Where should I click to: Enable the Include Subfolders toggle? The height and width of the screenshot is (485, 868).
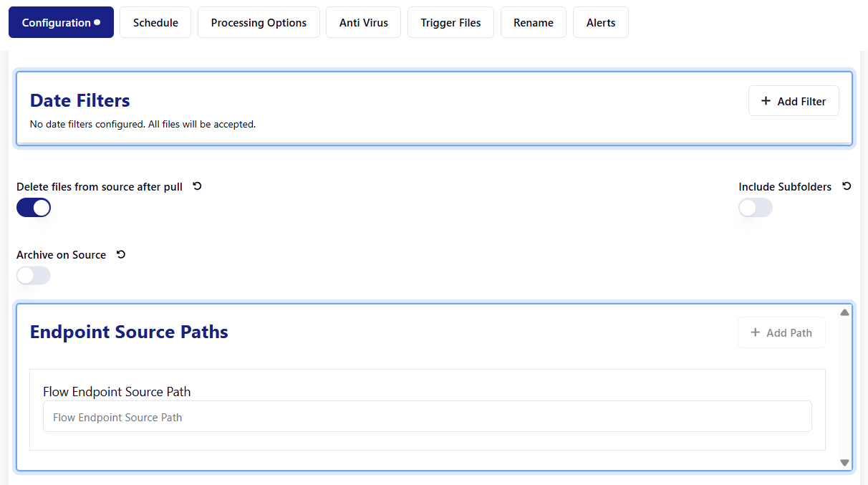(756, 208)
